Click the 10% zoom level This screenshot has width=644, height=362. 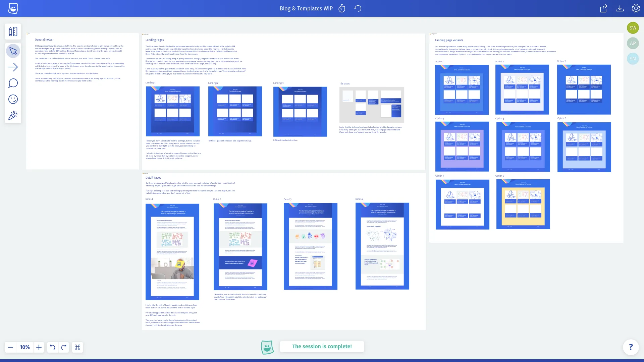(24, 347)
